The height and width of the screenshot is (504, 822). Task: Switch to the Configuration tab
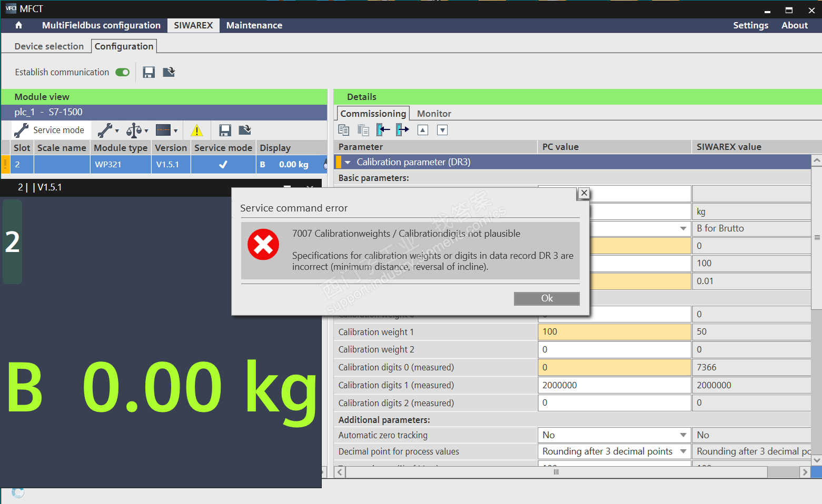[124, 46]
